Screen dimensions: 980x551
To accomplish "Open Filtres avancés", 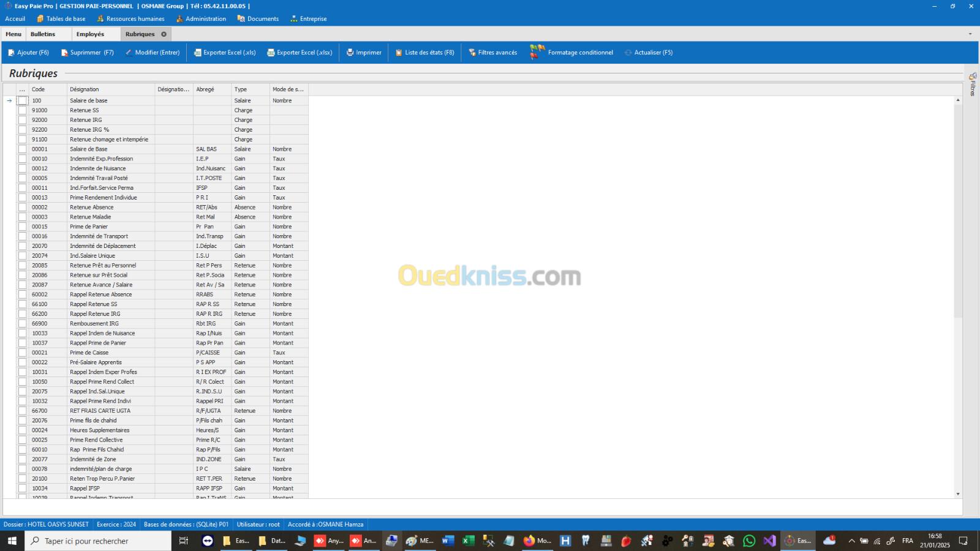I will (493, 53).
